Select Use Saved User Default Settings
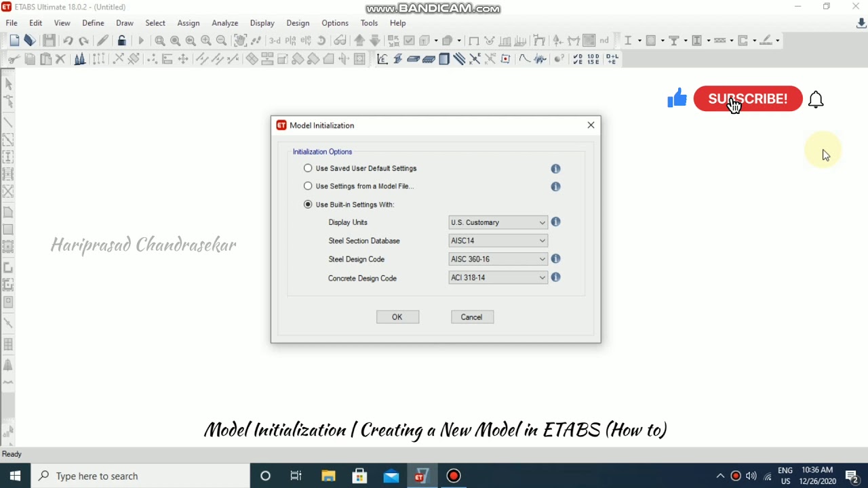 point(308,168)
